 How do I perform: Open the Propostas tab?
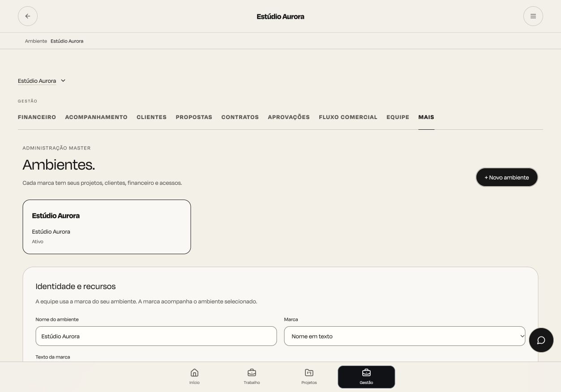tap(194, 117)
